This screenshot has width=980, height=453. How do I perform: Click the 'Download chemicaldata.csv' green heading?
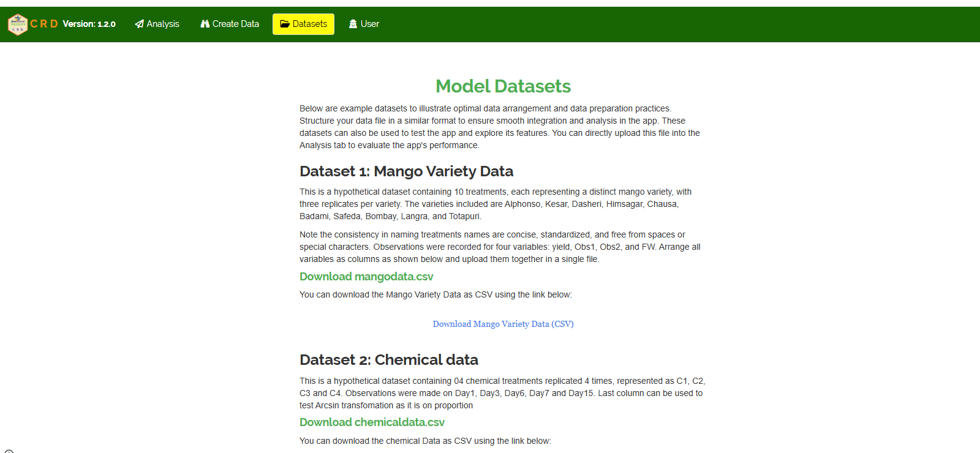point(372,422)
